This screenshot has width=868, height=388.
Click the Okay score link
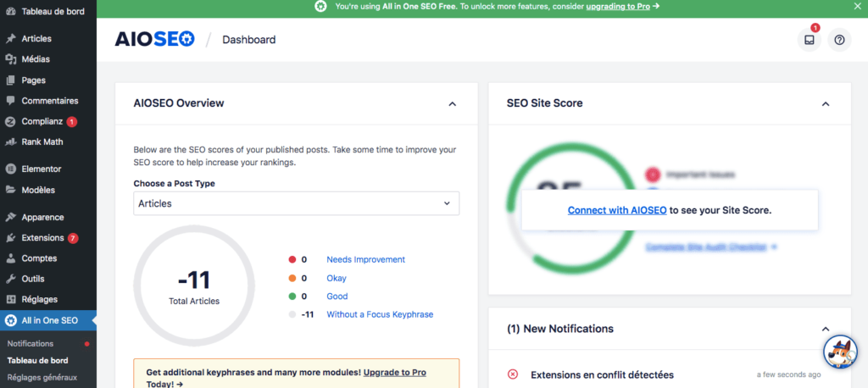[x=337, y=278]
